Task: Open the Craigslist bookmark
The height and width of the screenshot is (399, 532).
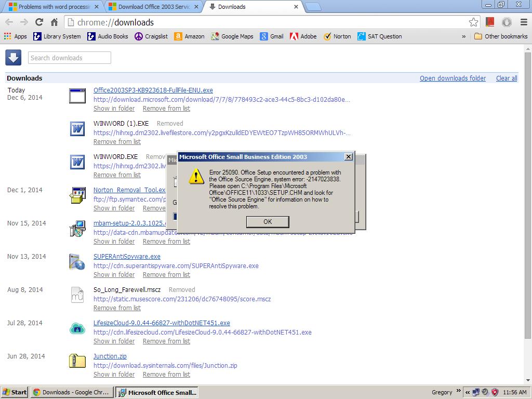Action: (151, 36)
